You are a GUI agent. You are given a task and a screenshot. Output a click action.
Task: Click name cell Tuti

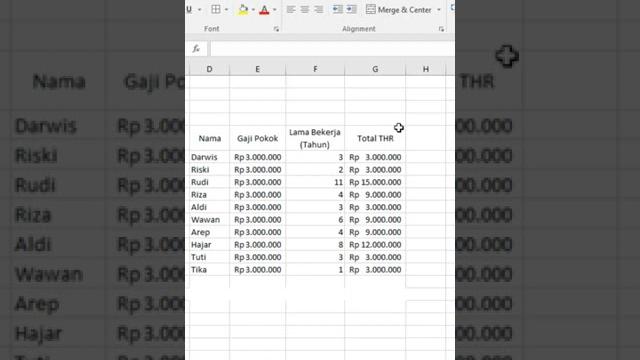(209, 257)
